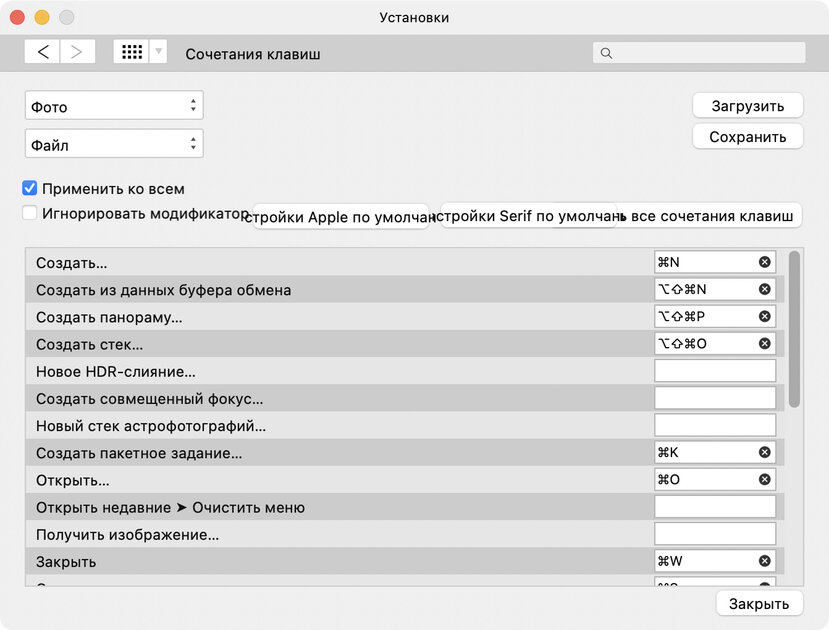Uncheck Применить ко всем checkbox

30,188
